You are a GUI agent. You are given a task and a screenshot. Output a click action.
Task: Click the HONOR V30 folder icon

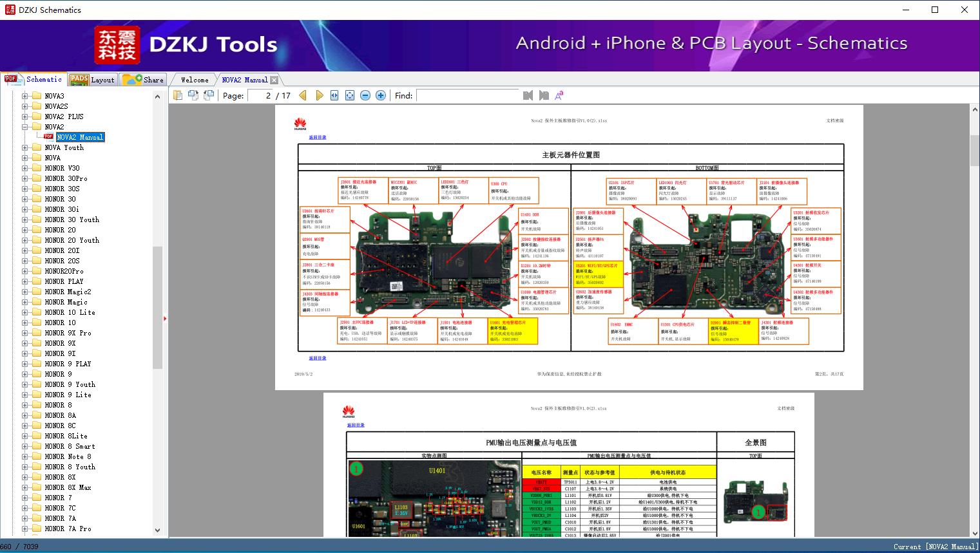click(x=37, y=168)
